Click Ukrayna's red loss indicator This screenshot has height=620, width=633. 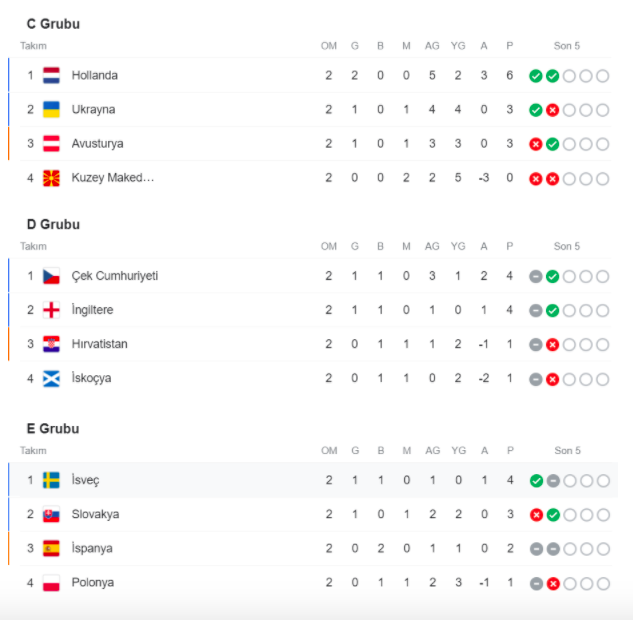pyautogui.click(x=552, y=110)
